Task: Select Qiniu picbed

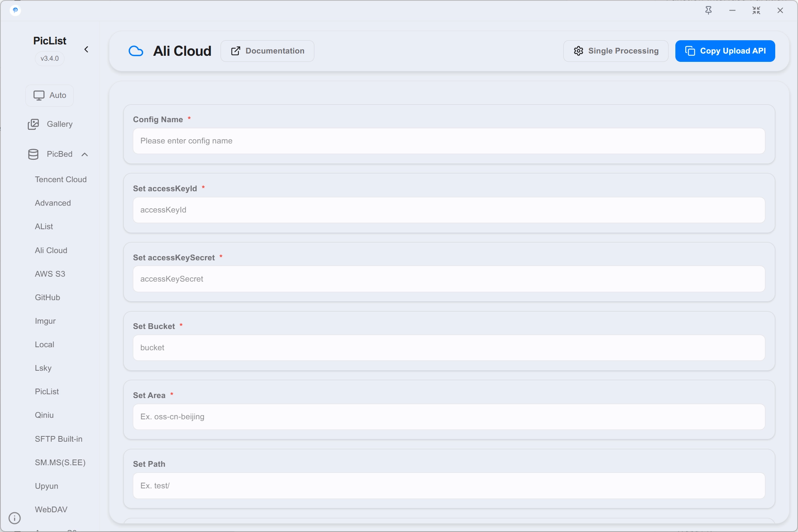Action: pyautogui.click(x=44, y=415)
